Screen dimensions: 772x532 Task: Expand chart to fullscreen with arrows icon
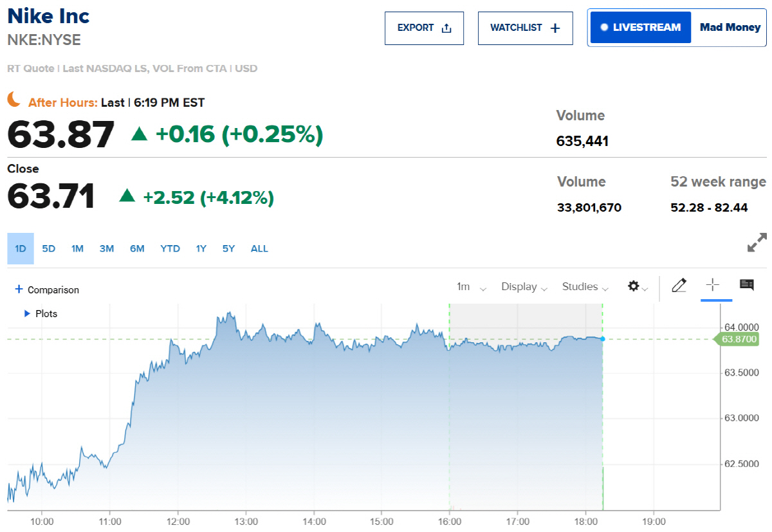(x=757, y=243)
